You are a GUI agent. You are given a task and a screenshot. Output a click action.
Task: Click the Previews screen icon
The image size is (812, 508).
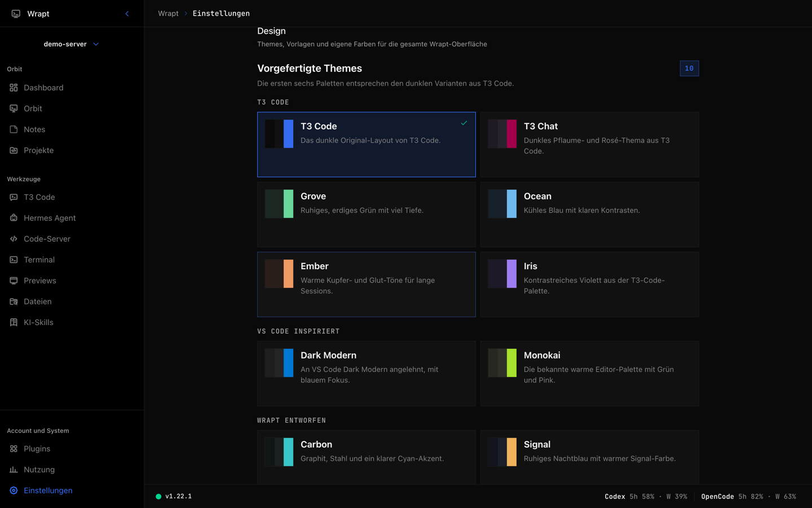pos(14,281)
